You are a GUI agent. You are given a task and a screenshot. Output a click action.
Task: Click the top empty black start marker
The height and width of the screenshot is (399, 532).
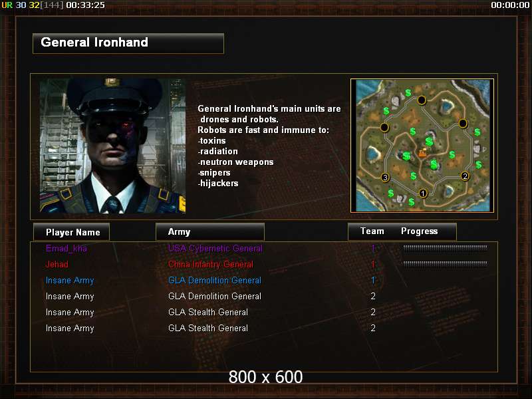point(422,100)
